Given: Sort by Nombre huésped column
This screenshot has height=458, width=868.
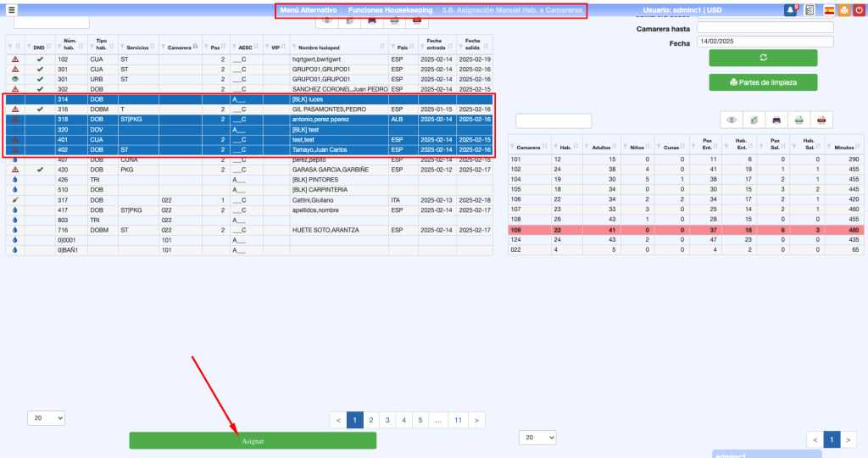Looking at the screenshot, I should [337, 47].
